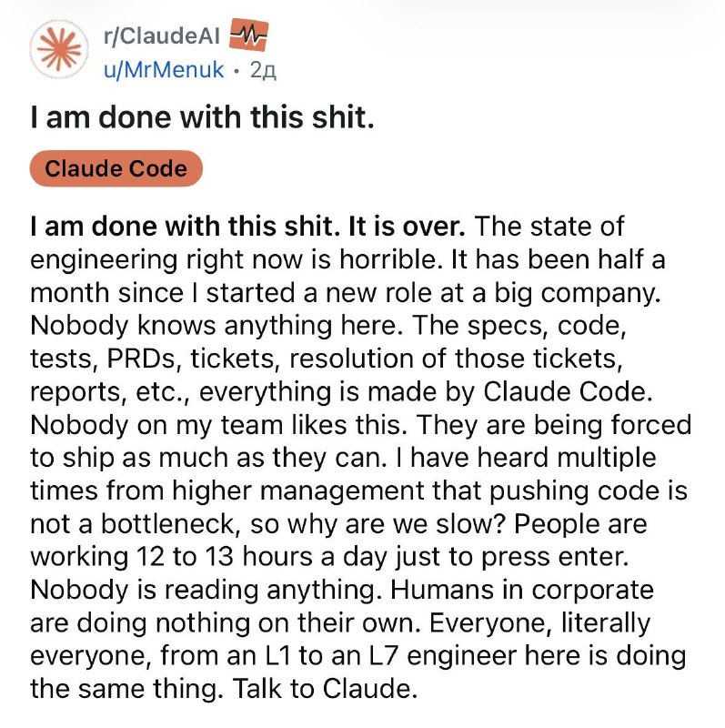Click '12 to 13 hours' in the text
The width and height of the screenshot is (725, 728).
pos(225,557)
